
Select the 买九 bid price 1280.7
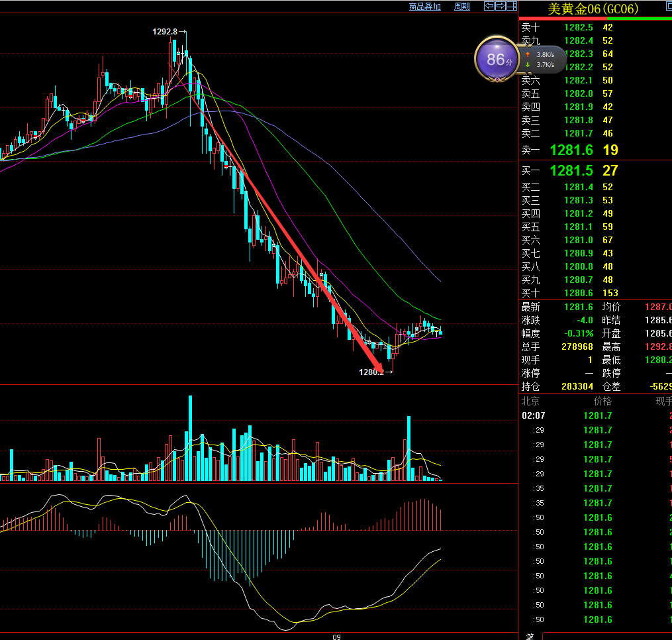click(x=579, y=280)
